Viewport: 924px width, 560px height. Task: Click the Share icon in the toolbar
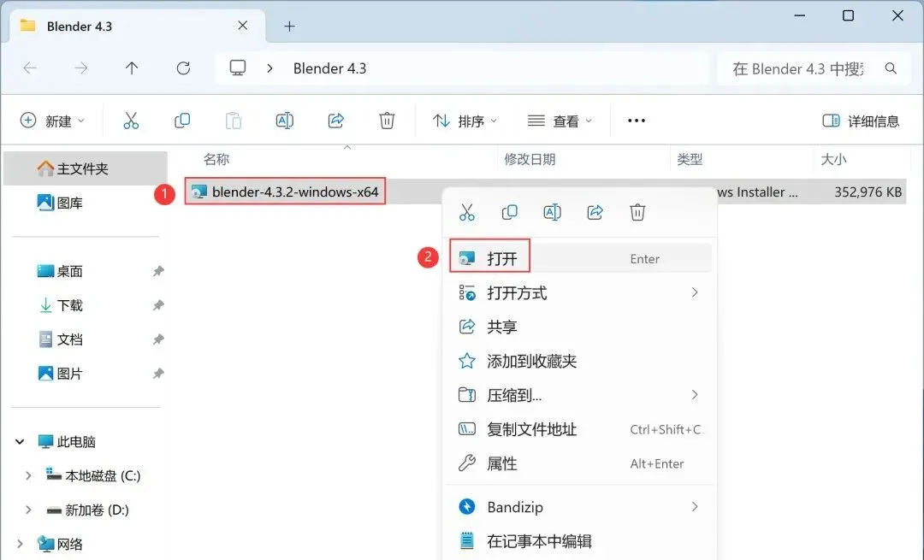point(336,121)
